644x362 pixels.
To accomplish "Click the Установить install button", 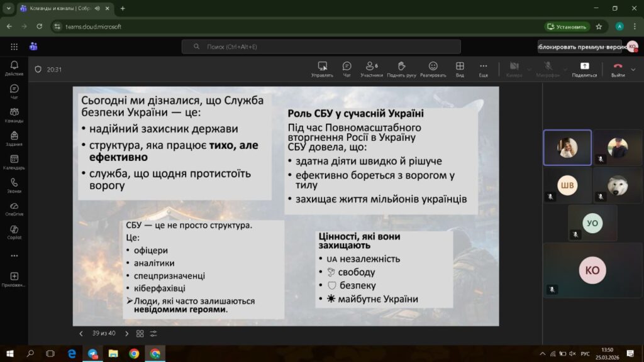I will coord(567,26).
